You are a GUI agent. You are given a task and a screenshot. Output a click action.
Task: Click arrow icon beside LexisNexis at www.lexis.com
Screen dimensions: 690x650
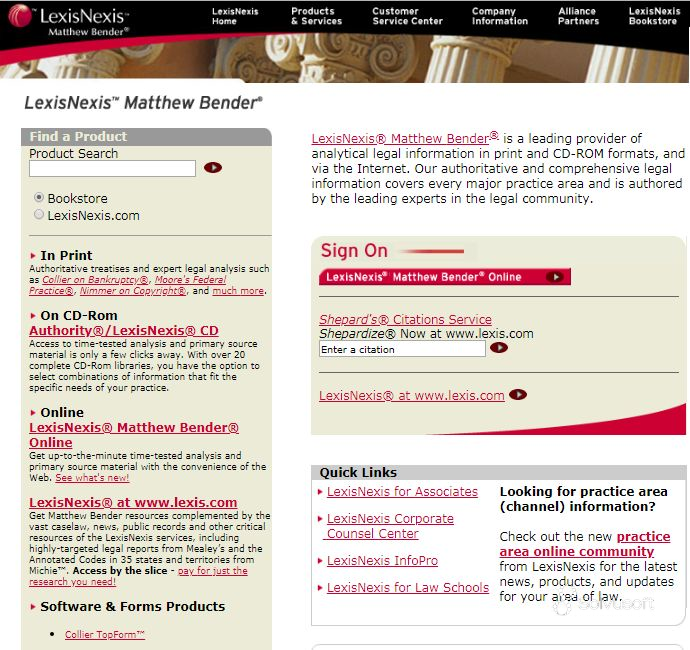pos(518,395)
